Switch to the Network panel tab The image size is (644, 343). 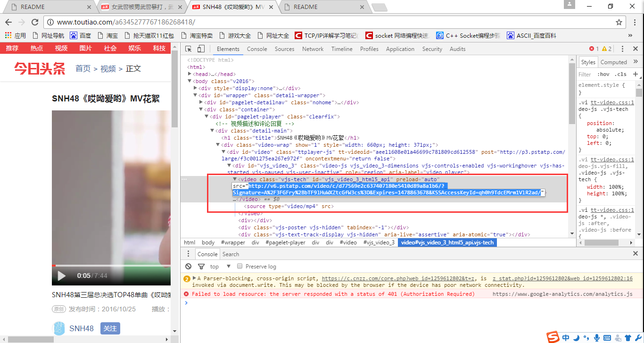coord(313,49)
